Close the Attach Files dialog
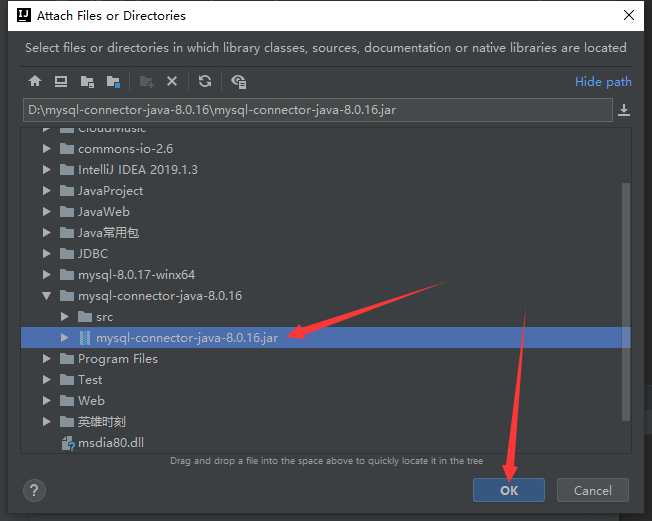Screen dimensions: 652x521 click(629, 15)
